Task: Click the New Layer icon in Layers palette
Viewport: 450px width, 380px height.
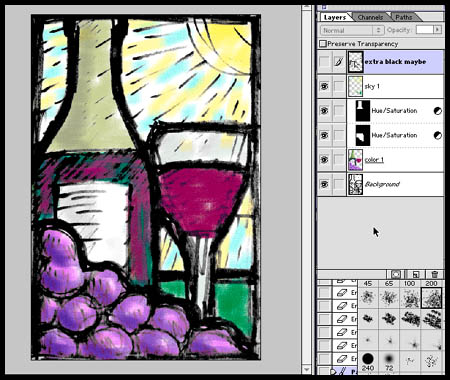Action: click(x=416, y=274)
